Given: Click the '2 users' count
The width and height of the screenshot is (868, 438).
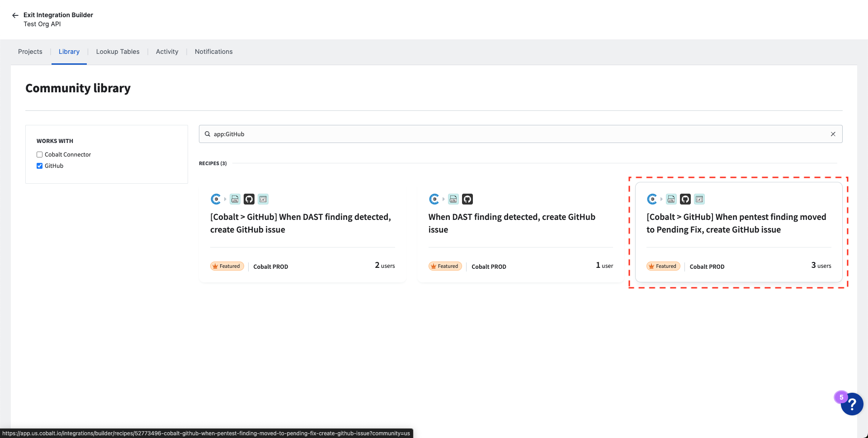Looking at the screenshot, I should point(385,266).
